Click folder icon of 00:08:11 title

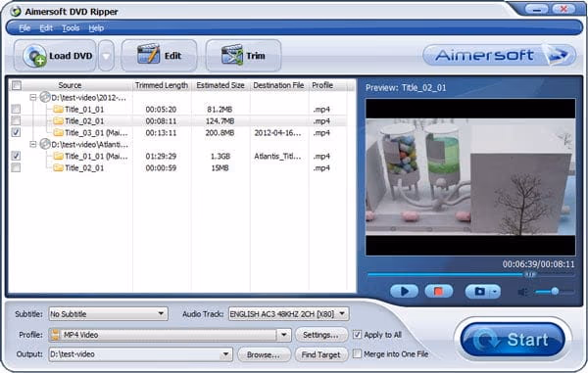click(x=58, y=121)
